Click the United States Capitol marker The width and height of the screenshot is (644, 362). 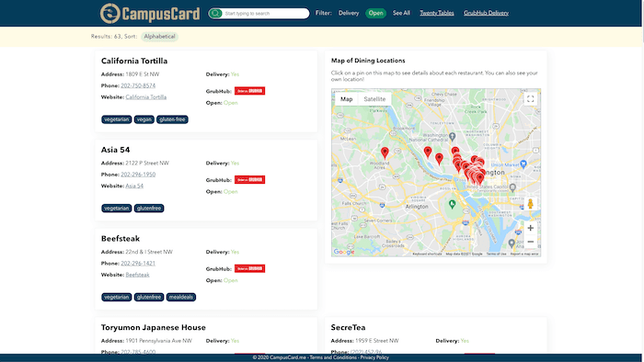click(512, 187)
